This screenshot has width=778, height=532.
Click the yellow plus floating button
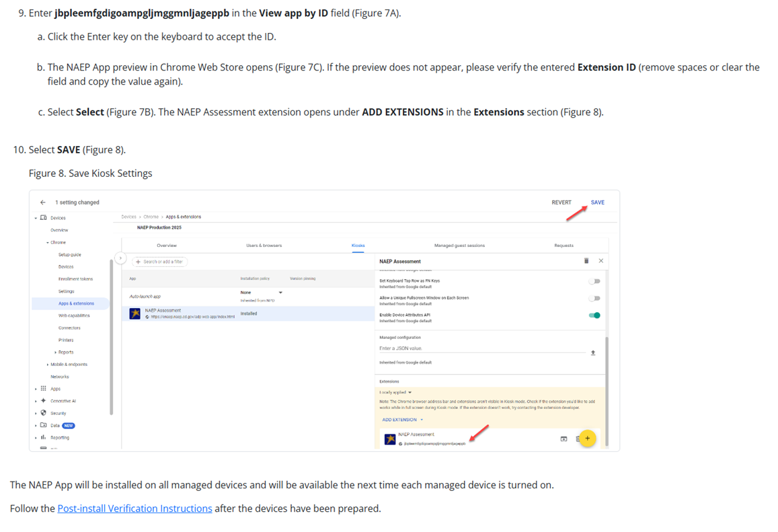588,439
